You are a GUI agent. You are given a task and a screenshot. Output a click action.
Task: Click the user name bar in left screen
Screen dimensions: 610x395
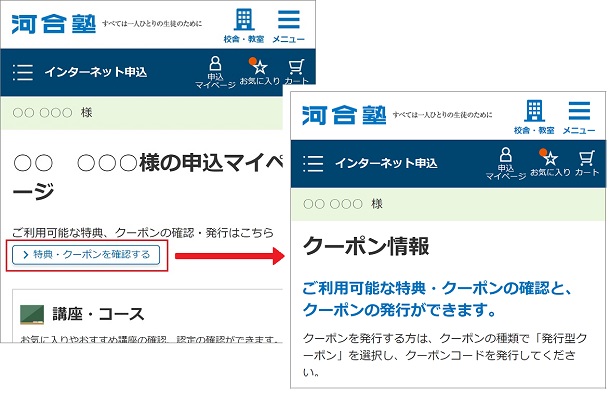point(142,113)
